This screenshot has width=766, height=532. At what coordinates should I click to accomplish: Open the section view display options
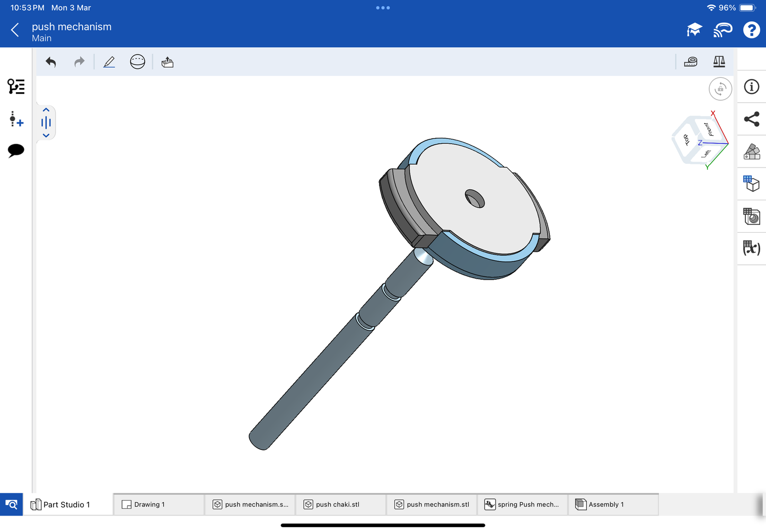pos(137,62)
